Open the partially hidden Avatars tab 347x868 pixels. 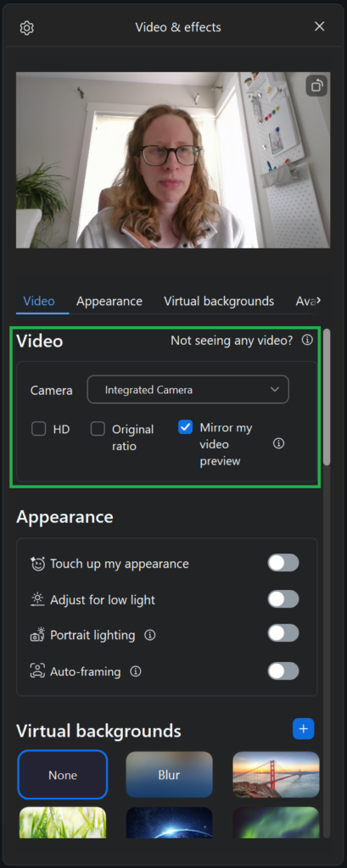(308, 301)
